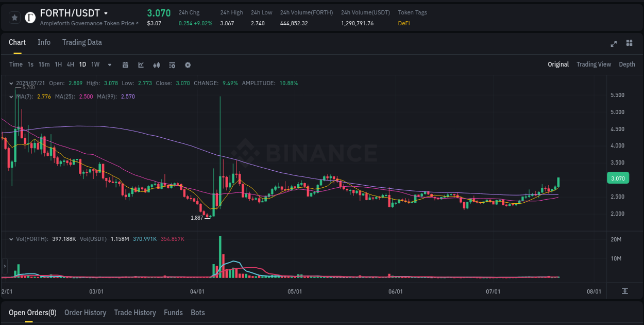Open the chart layout widgets icon
Screen dimensions: 644x325
click(x=629, y=44)
